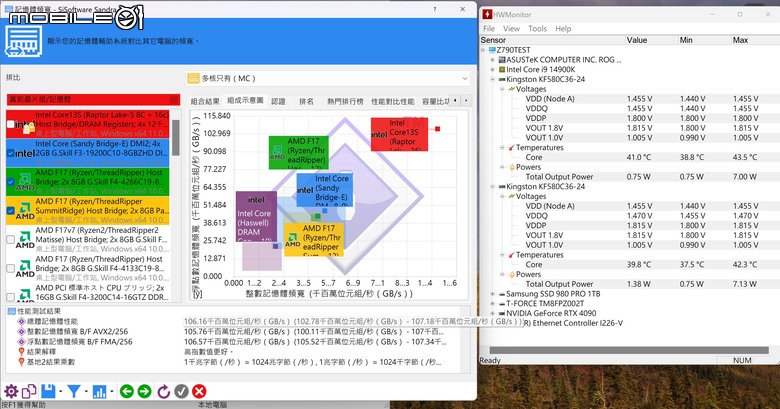
Task: Click the Z790TEST computer icon in HWMonitor
Action: [492, 50]
